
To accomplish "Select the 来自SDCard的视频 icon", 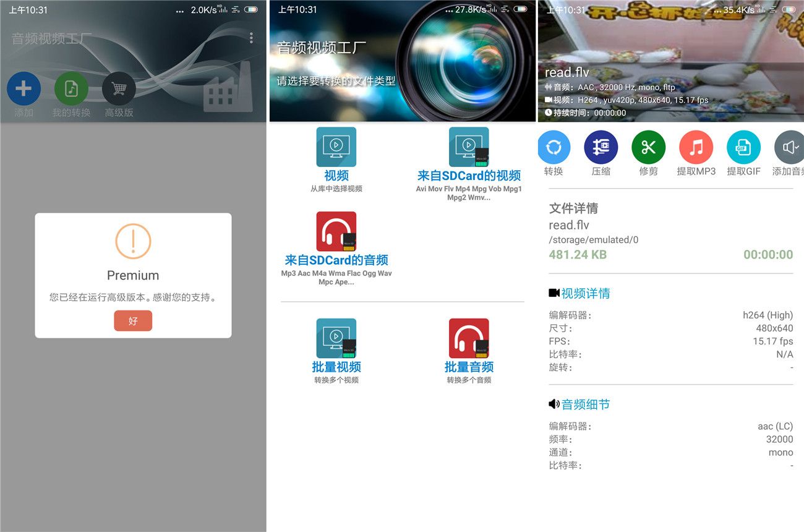I will pos(469,147).
